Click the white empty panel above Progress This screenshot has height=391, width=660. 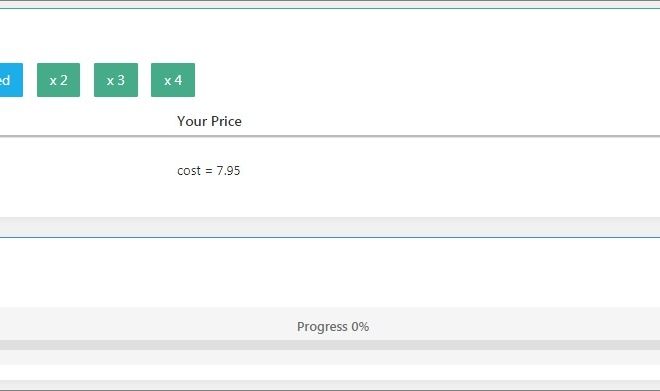click(x=330, y=272)
